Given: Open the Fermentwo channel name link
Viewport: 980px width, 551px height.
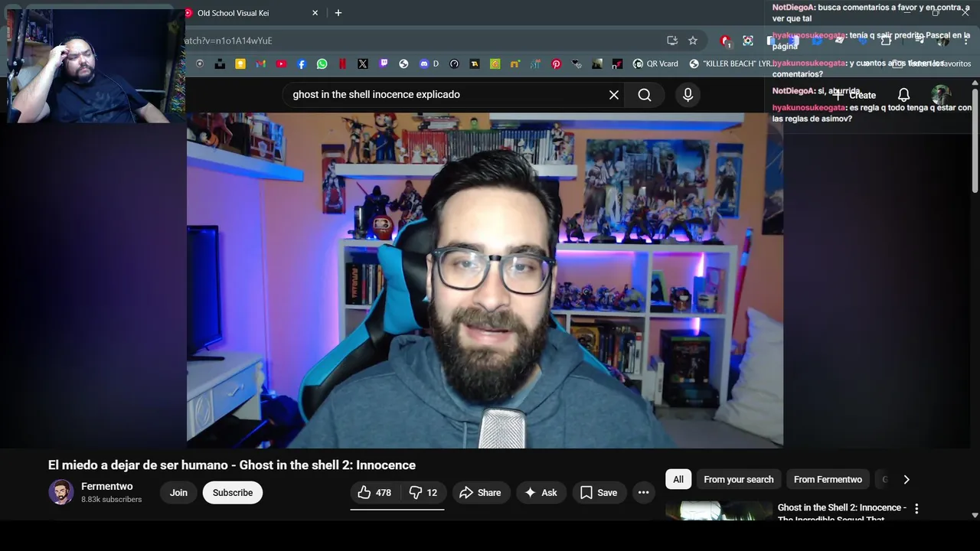Looking at the screenshot, I should 107,487.
